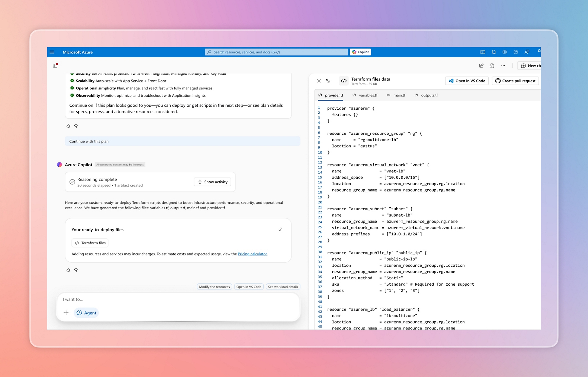Toggle Agent mode in the chat box
Viewport: 588px width, 377px height.
pyautogui.click(x=86, y=313)
